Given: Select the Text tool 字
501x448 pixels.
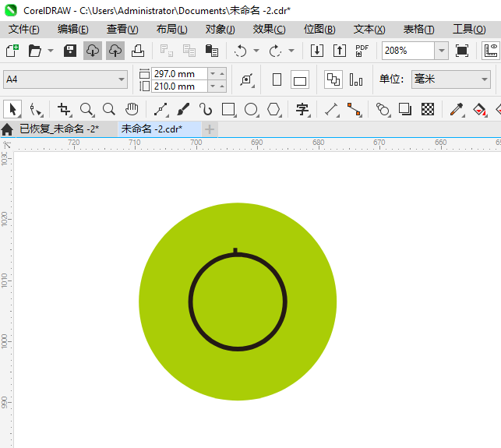Looking at the screenshot, I should pyautogui.click(x=302, y=110).
